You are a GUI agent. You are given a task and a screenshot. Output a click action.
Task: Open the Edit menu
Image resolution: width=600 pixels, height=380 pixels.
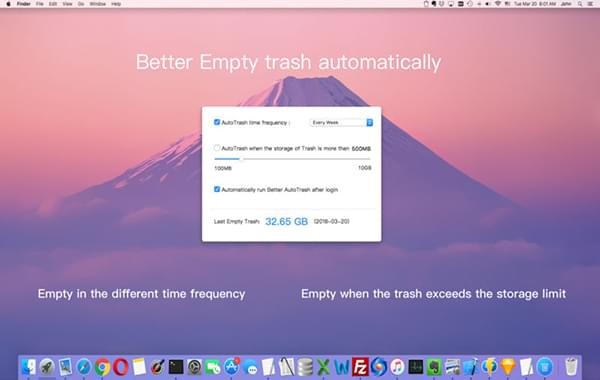53,4
